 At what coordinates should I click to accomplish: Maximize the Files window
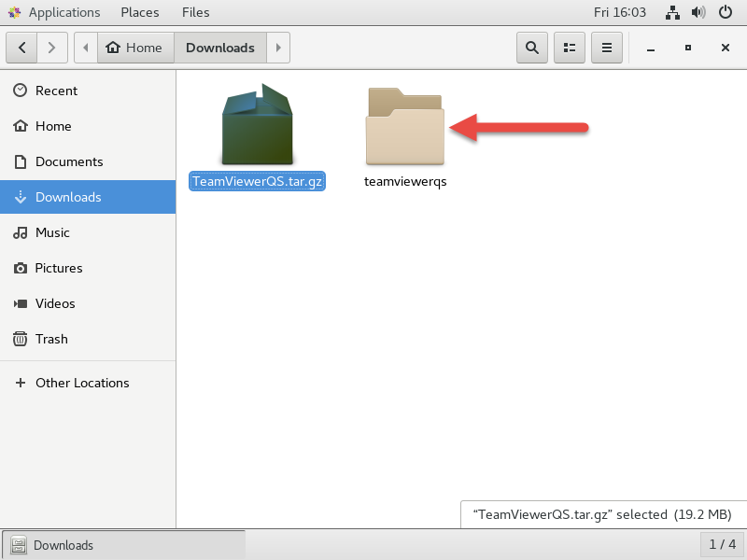[x=688, y=48]
